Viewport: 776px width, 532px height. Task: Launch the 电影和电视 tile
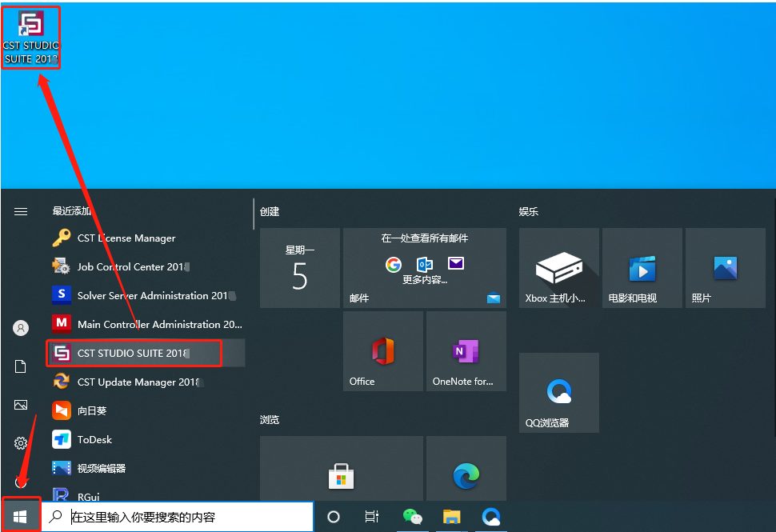pos(642,268)
